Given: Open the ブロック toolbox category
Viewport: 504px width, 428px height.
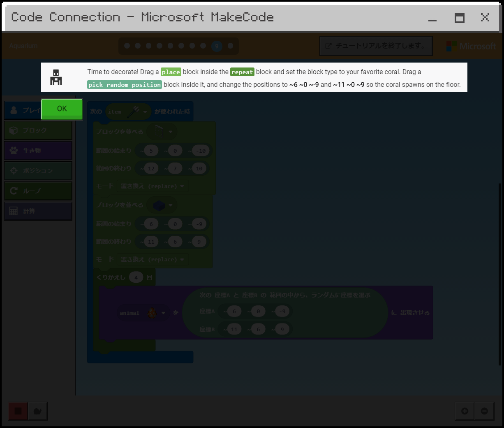Looking at the screenshot, I should click(x=38, y=130).
